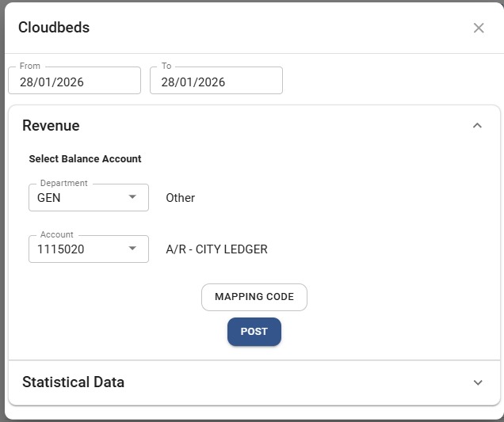504x422 pixels.
Task: Click the Cloudbeds dialog title
Action: click(x=54, y=28)
